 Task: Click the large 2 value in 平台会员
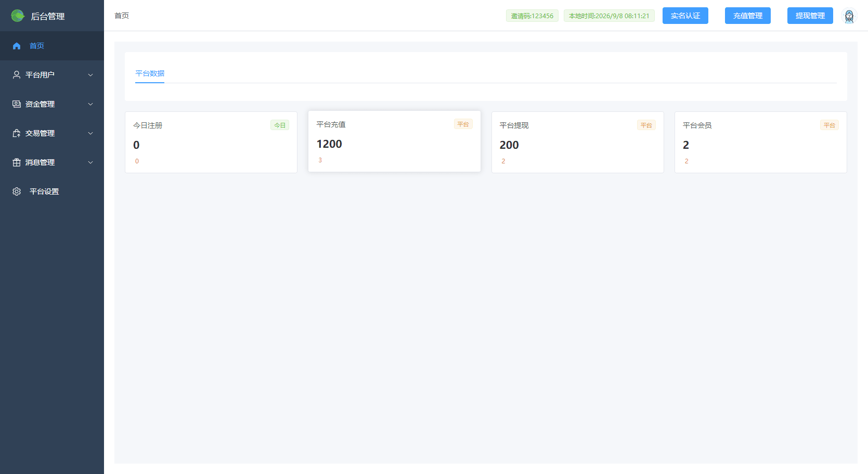pos(686,145)
